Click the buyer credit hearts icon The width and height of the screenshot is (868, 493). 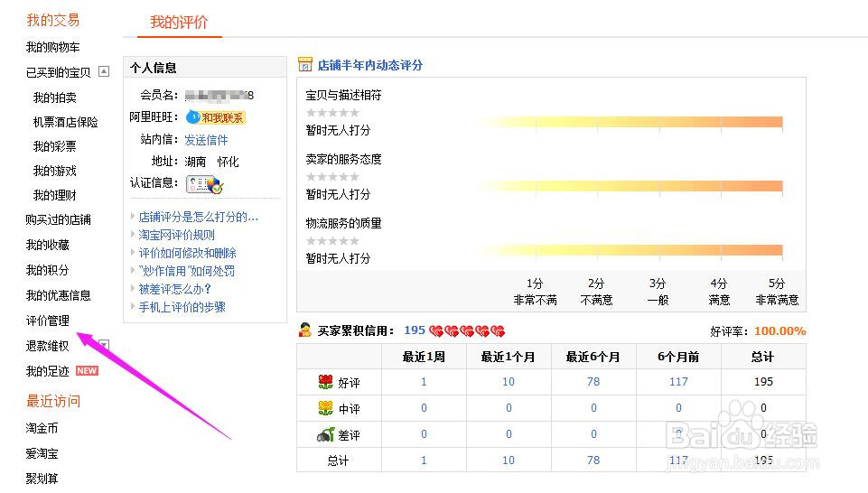467,330
